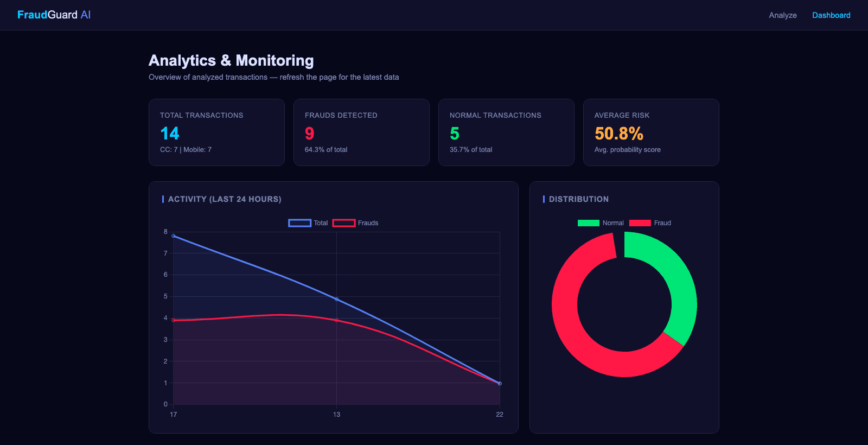Click the overview subtitle about refreshing the page
This screenshot has width=868, height=445.
[274, 77]
